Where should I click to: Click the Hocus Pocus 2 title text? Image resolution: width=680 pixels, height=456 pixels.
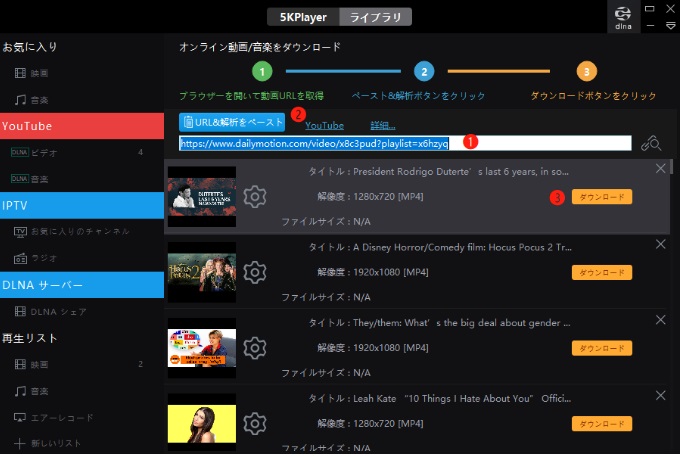[440, 247]
